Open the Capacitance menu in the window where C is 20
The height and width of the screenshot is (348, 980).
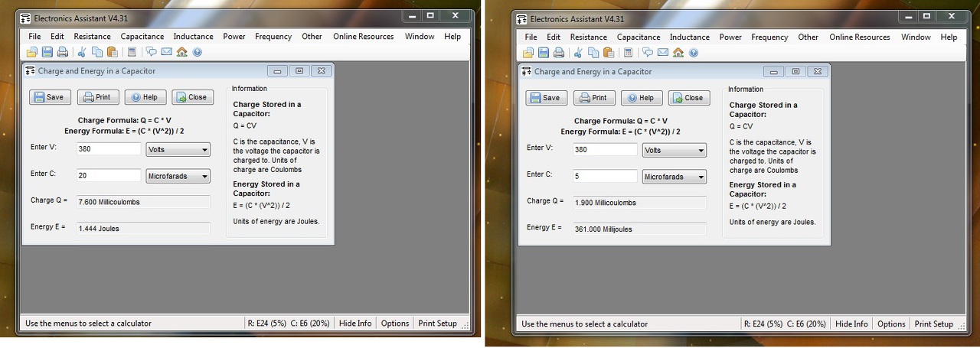pyautogui.click(x=142, y=36)
